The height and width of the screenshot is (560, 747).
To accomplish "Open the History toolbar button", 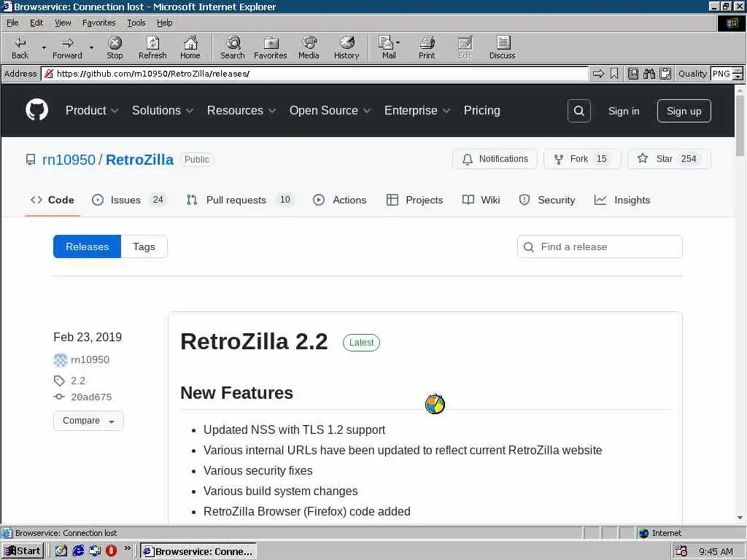I will 347,47.
